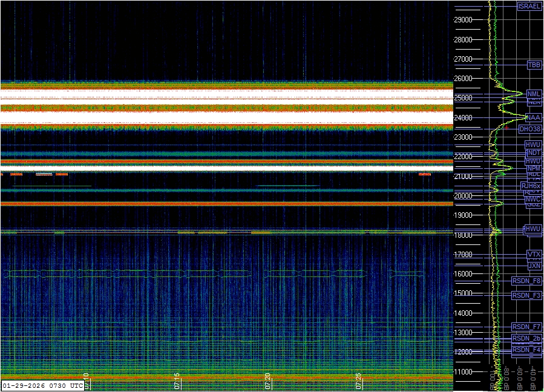Click the NPM transmitter label

pos(534,168)
